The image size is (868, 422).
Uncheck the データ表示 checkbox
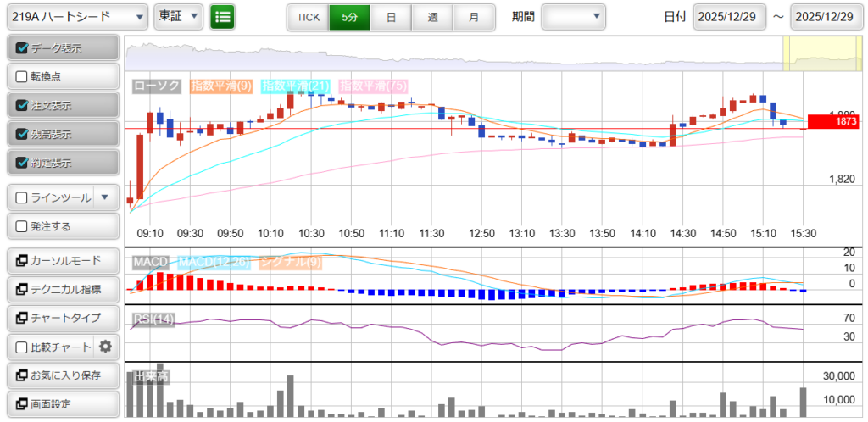point(23,48)
